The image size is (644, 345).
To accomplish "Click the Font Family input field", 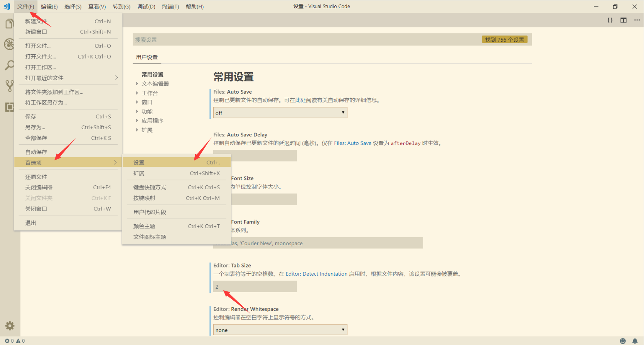I will [x=318, y=243].
